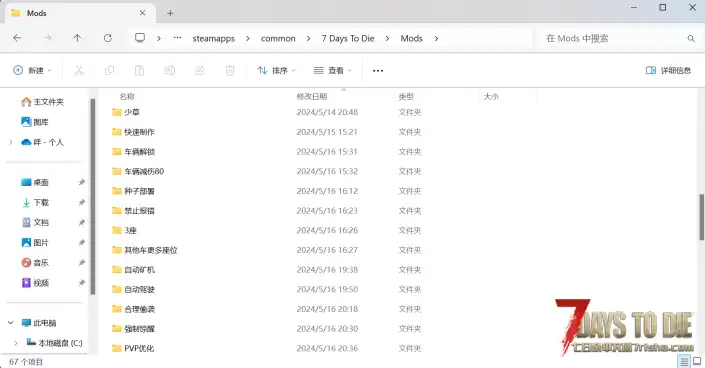Select the 车辆减伤80 folder
This screenshot has height=368, width=705.
138,171
